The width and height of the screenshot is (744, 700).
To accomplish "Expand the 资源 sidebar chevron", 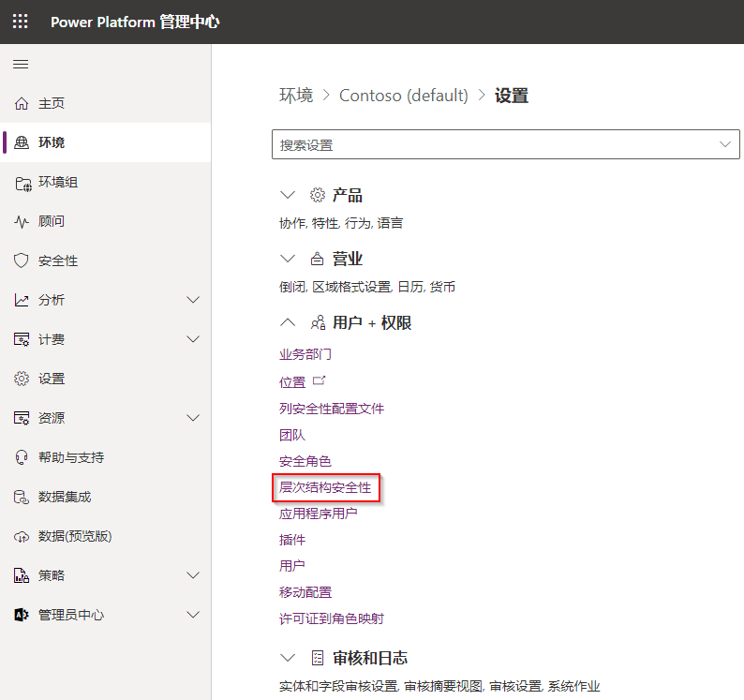I will pos(193,418).
